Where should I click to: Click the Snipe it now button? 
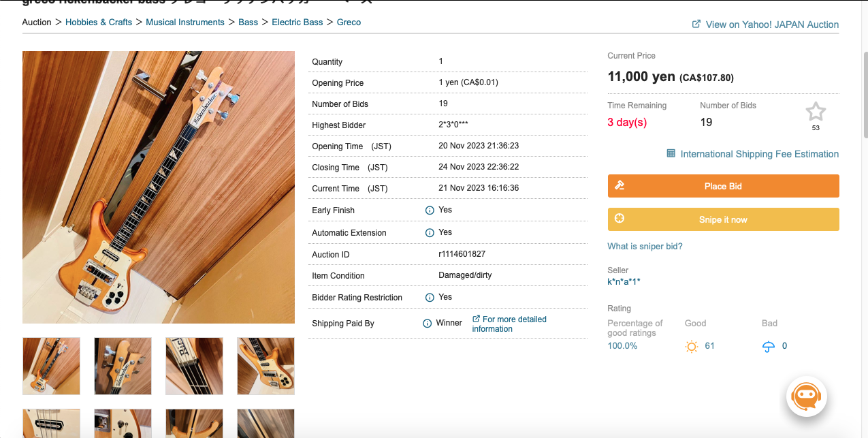click(x=723, y=219)
